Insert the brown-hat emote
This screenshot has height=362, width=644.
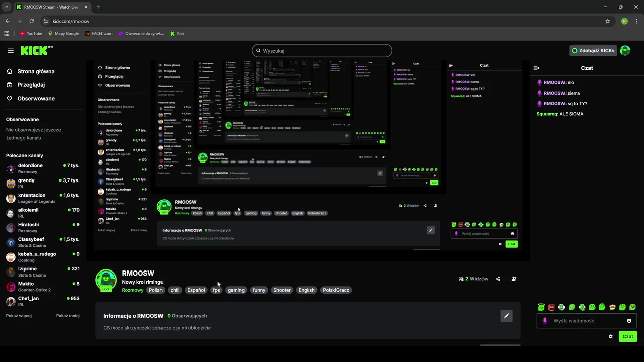point(612,307)
